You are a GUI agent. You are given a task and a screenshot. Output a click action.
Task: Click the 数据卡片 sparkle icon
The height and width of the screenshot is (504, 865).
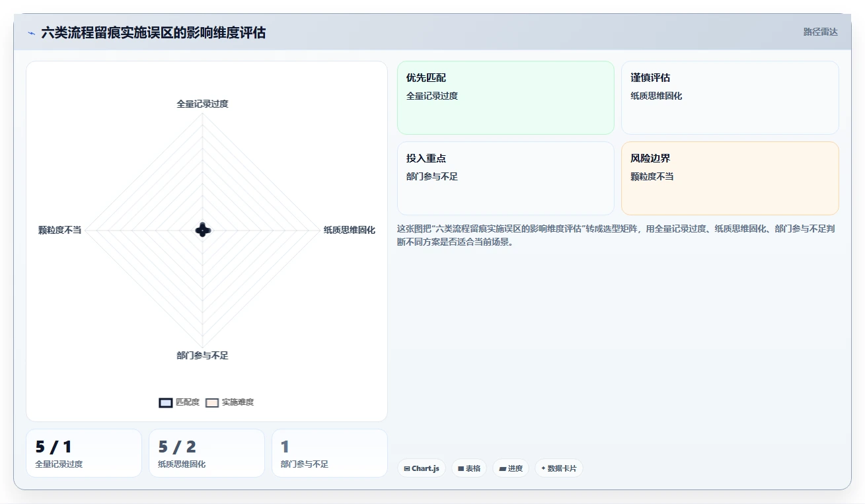[x=543, y=468]
